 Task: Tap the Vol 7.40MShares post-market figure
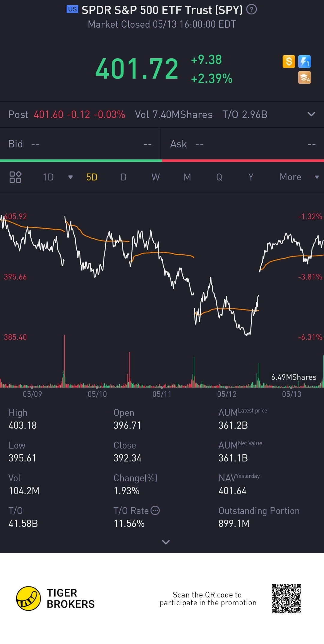point(174,114)
